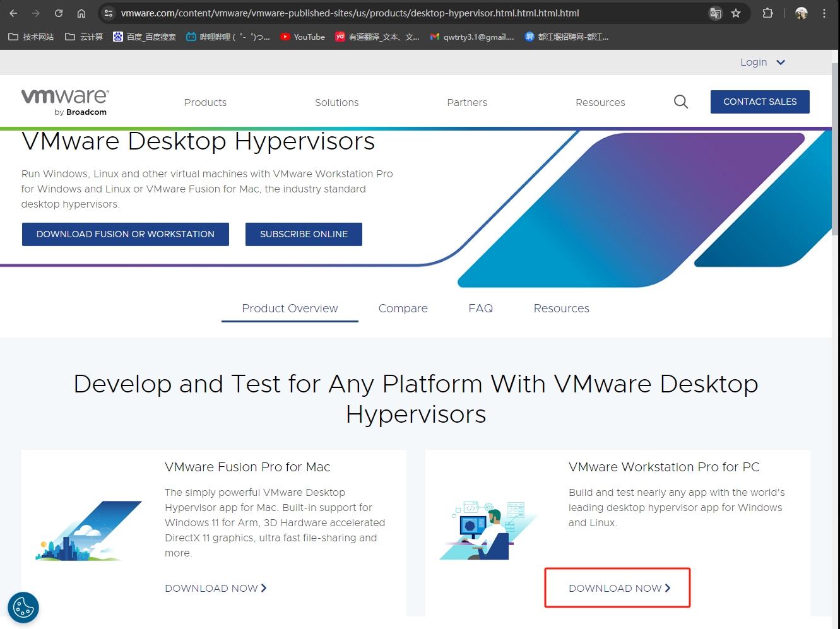Viewport: 840px width, 629px height.
Task: Click the Workstation Pro developer illustration
Action: tap(488, 531)
